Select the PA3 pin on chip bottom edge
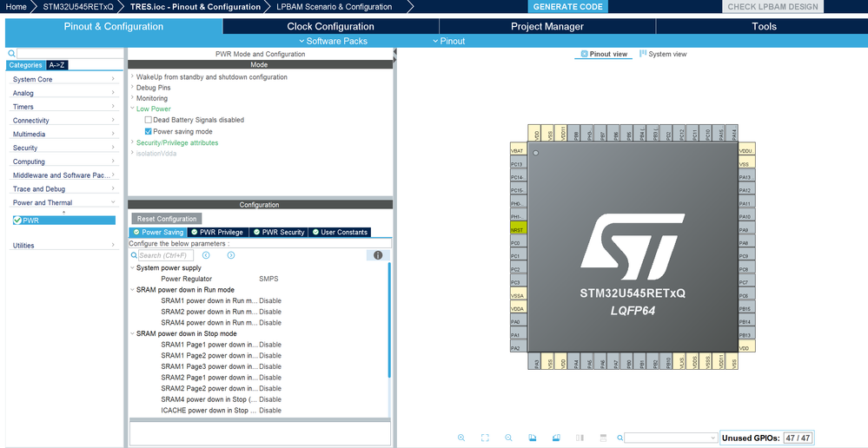868x448 pixels. [536, 362]
